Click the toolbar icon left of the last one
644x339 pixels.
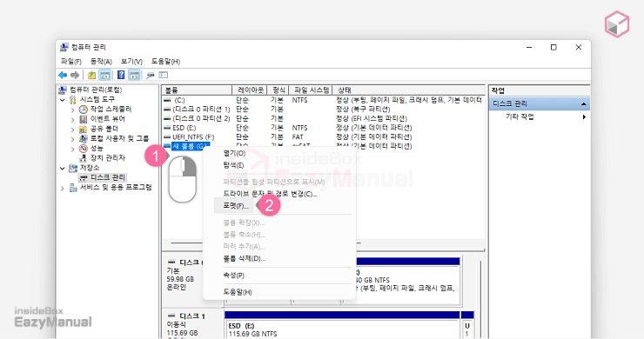[x=151, y=75]
